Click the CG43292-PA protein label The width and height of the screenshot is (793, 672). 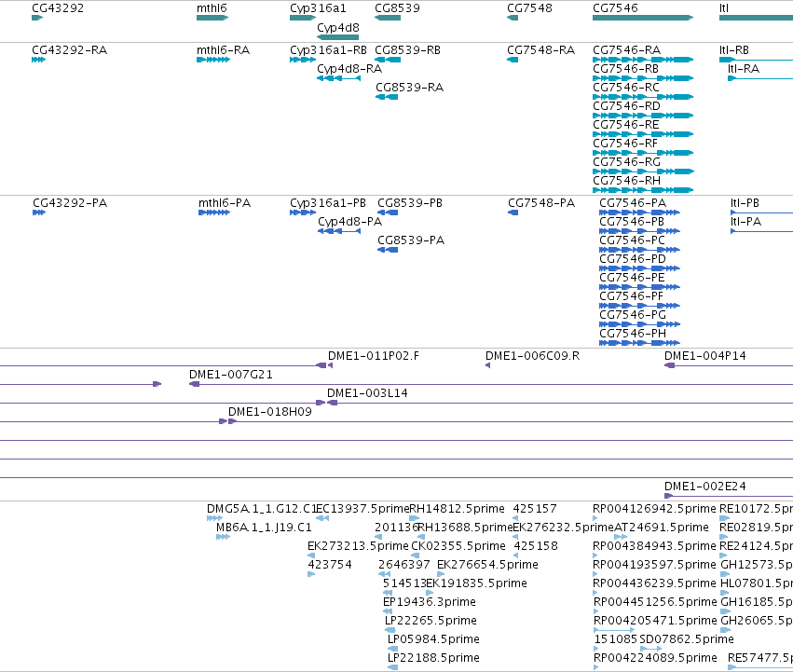point(70,203)
